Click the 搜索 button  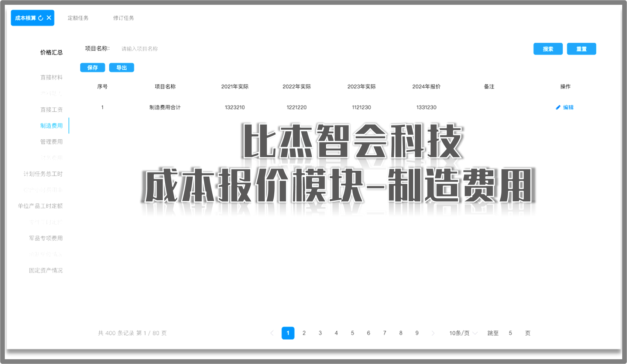[x=548, y=49]
